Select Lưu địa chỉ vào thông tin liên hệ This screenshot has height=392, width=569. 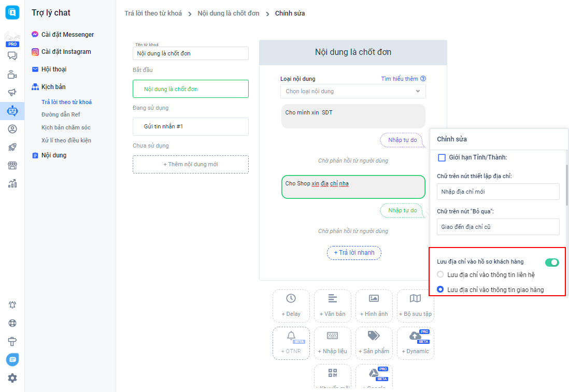[x=440, y=274]
